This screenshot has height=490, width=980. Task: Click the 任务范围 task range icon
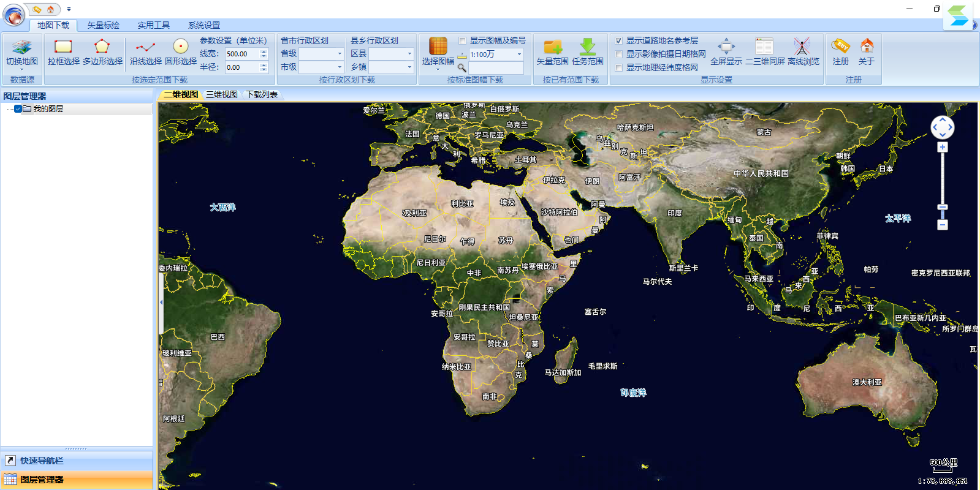click(588, 53)
